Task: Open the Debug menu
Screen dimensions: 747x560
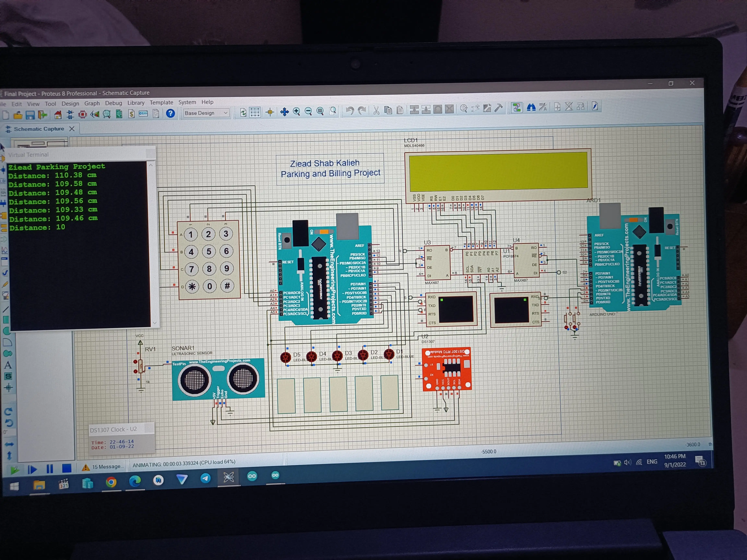Action: point(113,103)
